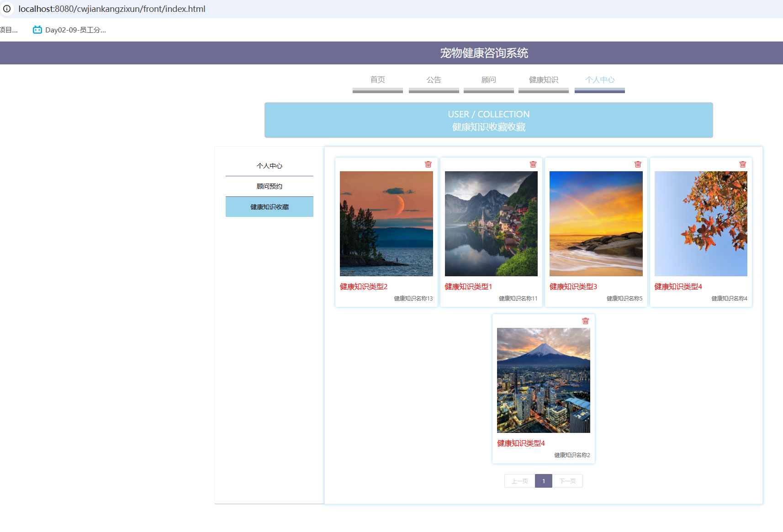Delete the 健康知识名称13 collection card
783x532 pixels.
point(428,164)
